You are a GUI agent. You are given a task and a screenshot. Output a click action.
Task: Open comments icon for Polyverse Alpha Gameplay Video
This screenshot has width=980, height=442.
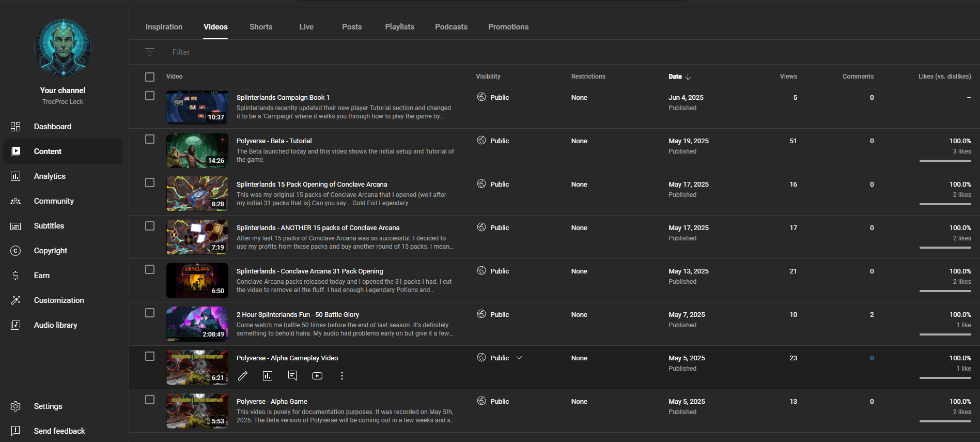pyautogui.click(x=292, y=376)
